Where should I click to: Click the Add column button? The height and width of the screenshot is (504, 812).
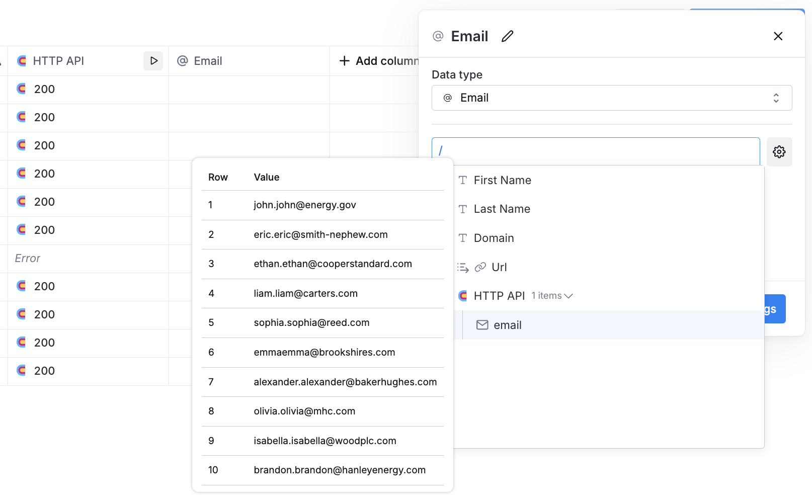tap(377, 60)
